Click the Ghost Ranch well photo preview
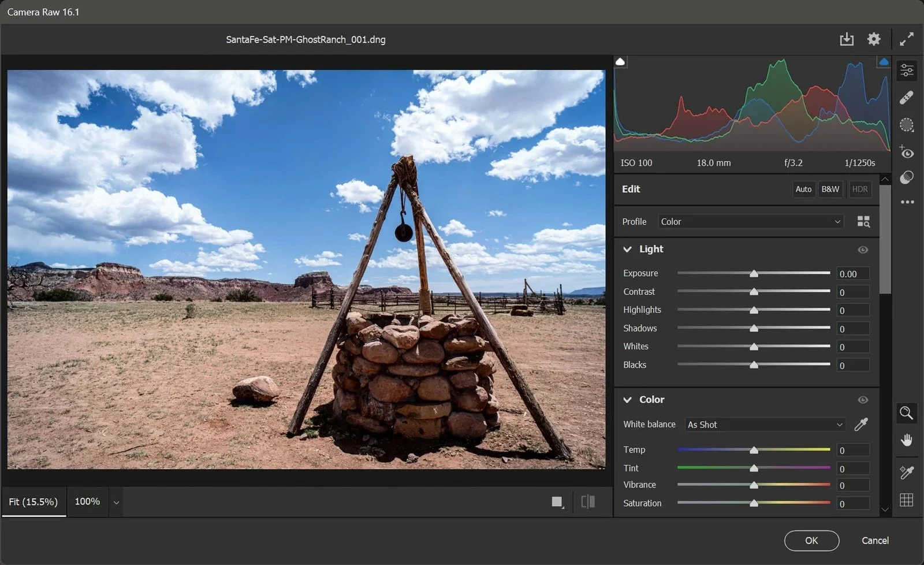Screen dimensions: 924x565 point(306,269)
